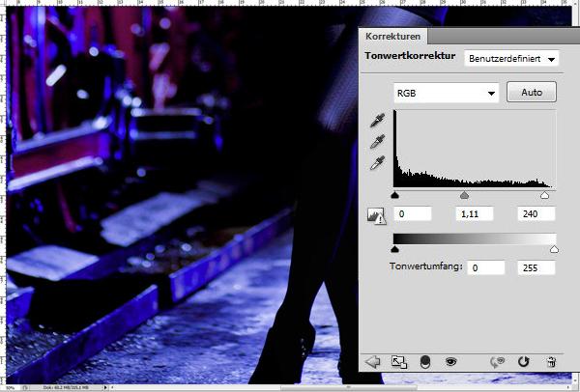Open the Benutzerdefiniert preset dropdown

511,59
